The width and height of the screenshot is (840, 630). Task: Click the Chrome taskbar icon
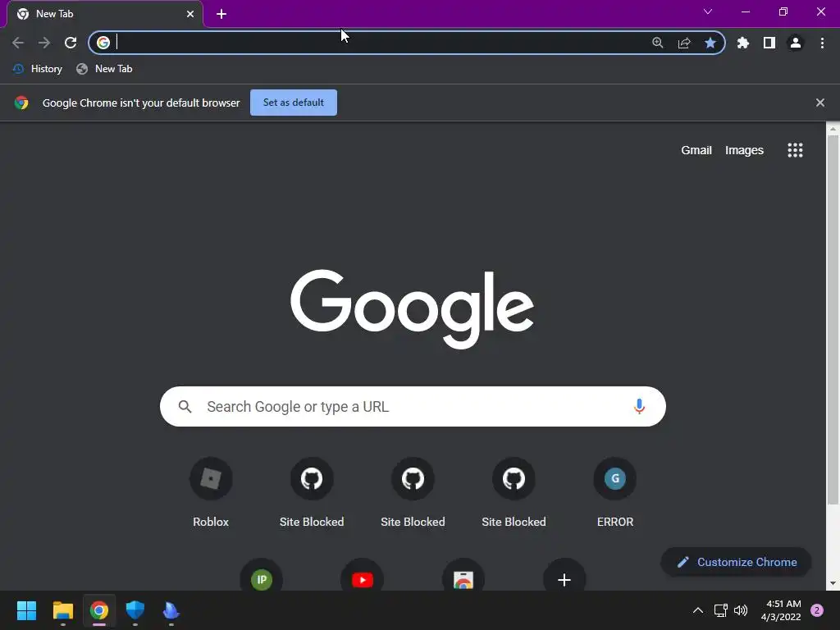click(99, 610)
